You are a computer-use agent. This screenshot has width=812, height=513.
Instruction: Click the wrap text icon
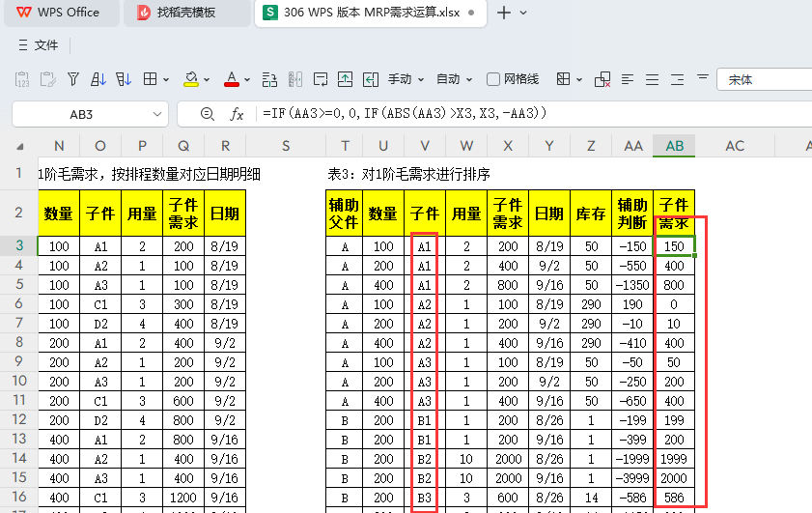[x=321, y=79]
